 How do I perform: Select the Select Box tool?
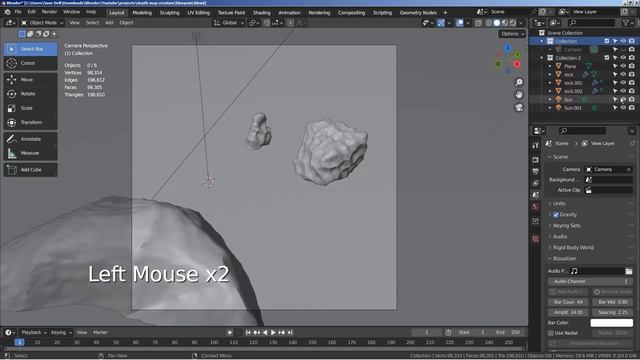31,49
